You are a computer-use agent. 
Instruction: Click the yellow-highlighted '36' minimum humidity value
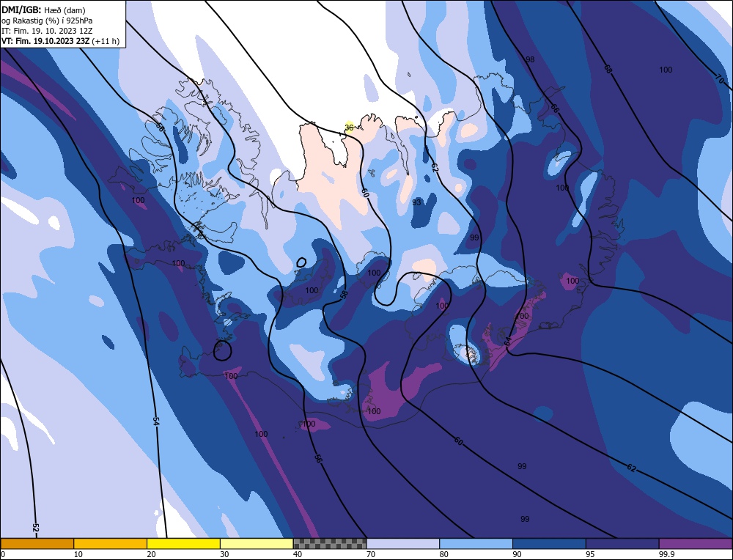tap(349, 127)
